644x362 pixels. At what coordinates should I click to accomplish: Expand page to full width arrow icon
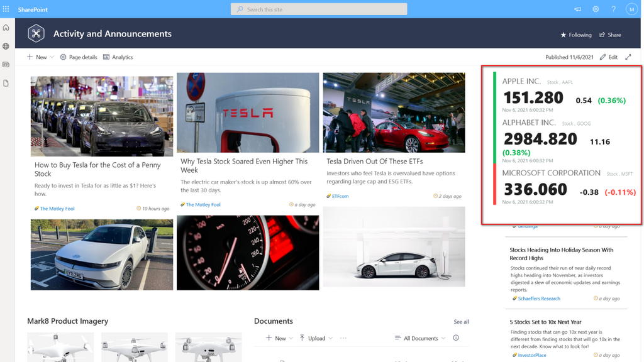(628, 57)
